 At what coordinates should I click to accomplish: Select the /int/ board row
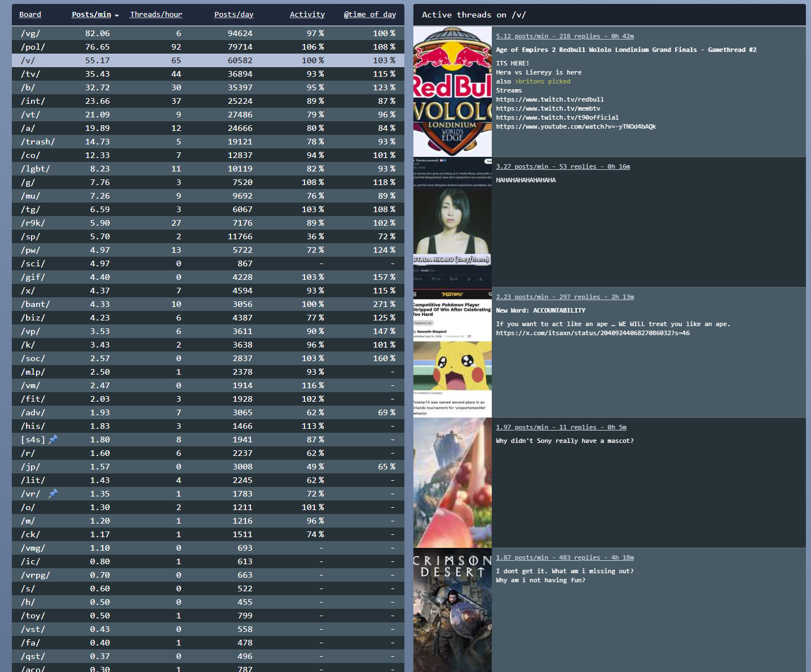point(208,101)
